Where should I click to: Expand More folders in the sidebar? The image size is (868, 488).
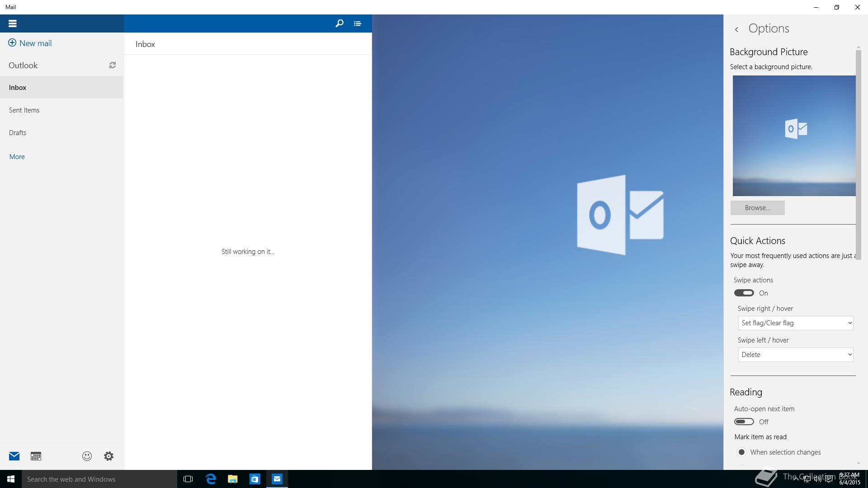17,157
